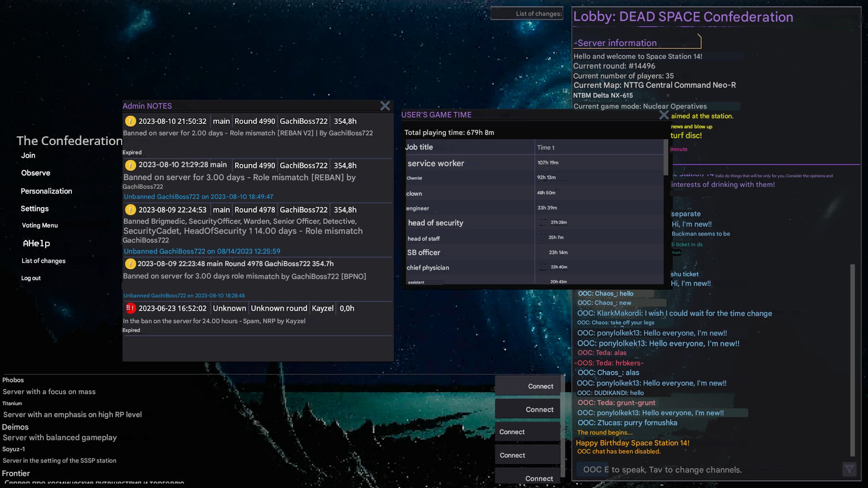Click yellow warning icon on 21:29:28 note
The height and width of the screenshot is (488, 868).
pos(130,165)
